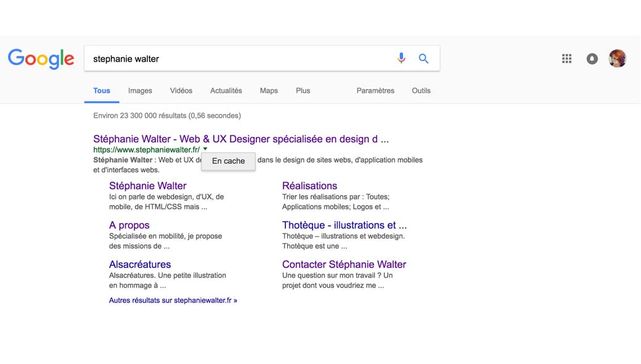The height and width of the screenshot is (364, 641).
Task: Open the Maps search tab
Action: (x=269, y=91)
